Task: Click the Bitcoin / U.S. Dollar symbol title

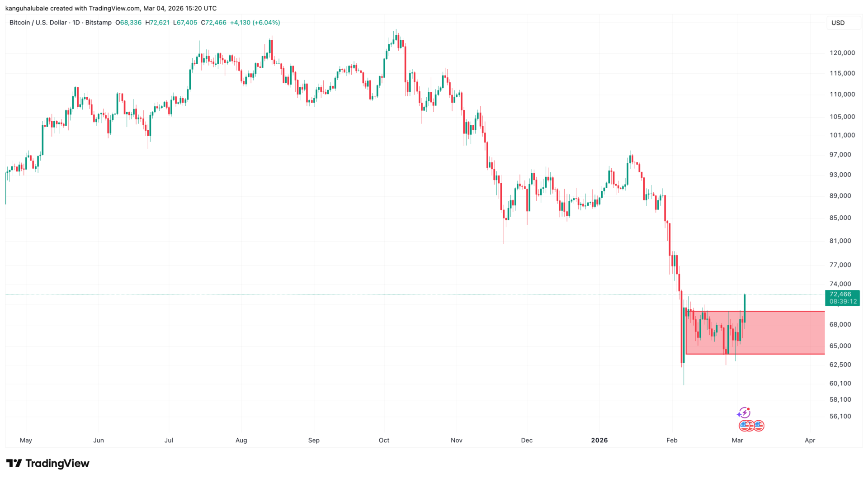Action: (x=38, y=23)
